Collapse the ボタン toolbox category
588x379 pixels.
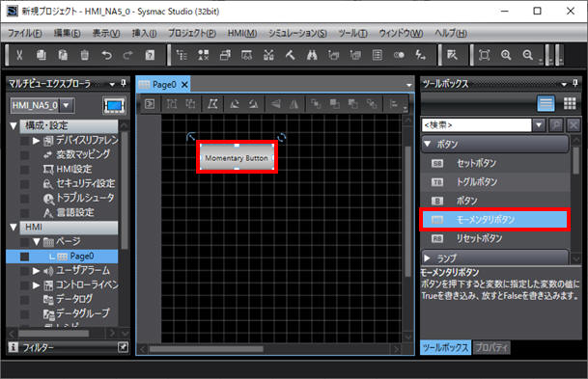coord(427,144)
